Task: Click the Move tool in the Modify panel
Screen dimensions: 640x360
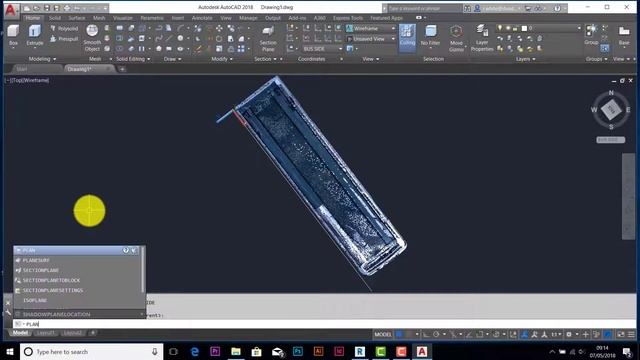Action: point(219,28)
